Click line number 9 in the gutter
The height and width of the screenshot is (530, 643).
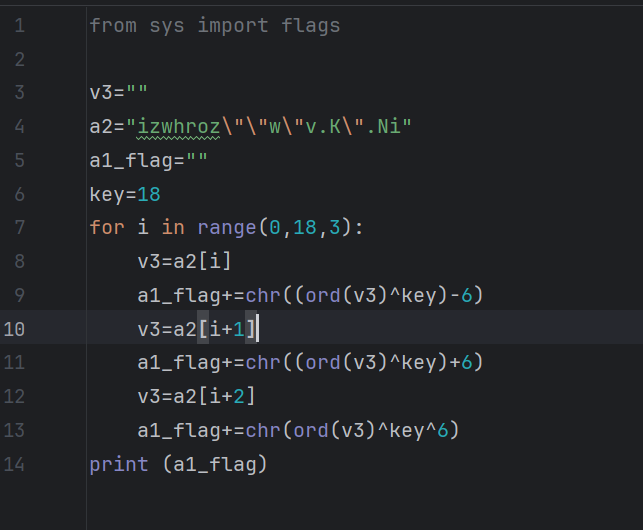[x=20, y=295]
